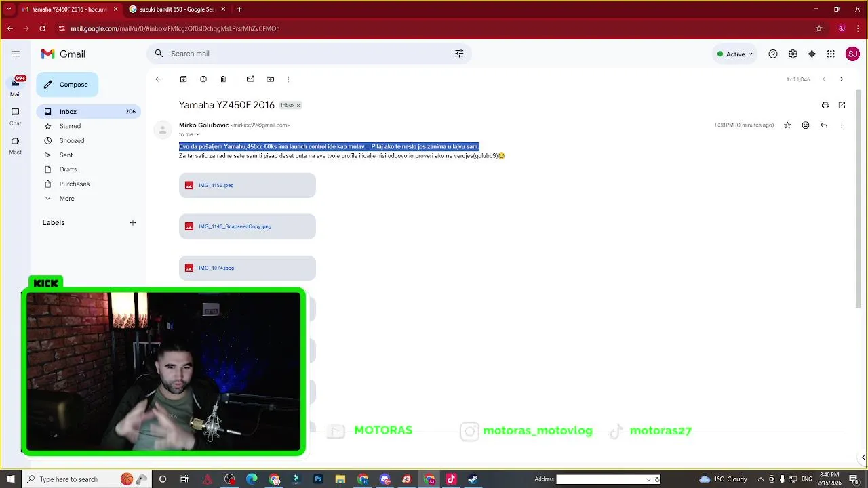Open the Inbox folder
868x488 pixels.
tap(88, 112)
